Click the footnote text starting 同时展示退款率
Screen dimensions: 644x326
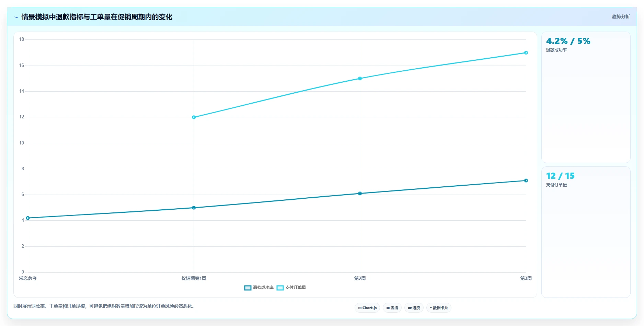[105, 306]
